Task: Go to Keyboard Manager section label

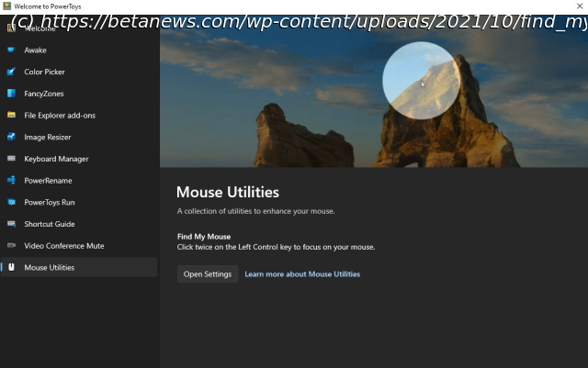Action: [56, 159]
